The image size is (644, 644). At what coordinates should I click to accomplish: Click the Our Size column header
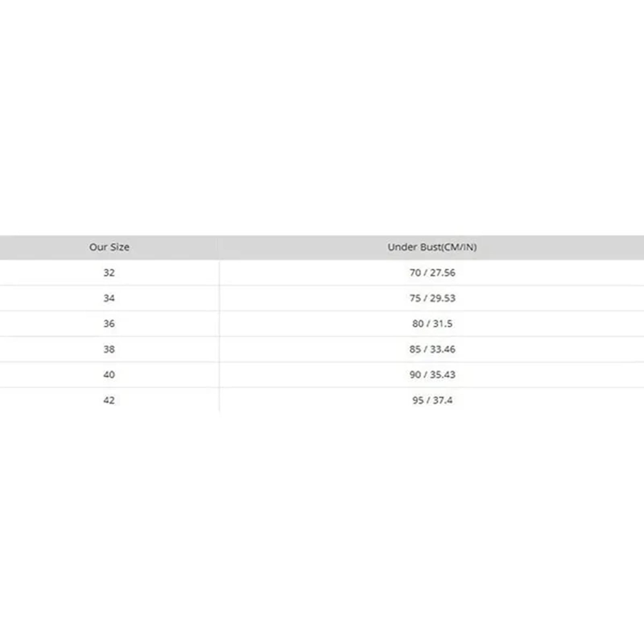click(x=109, y=247)
